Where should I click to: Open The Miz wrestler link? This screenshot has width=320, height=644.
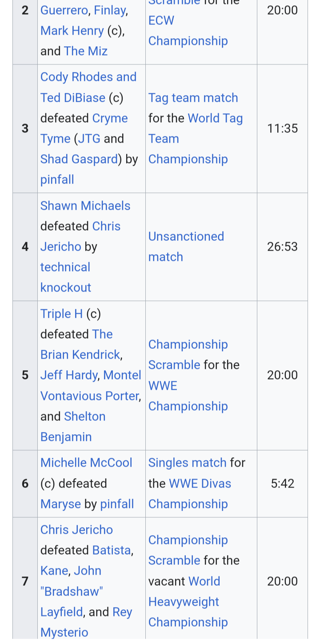coord(86,51)
